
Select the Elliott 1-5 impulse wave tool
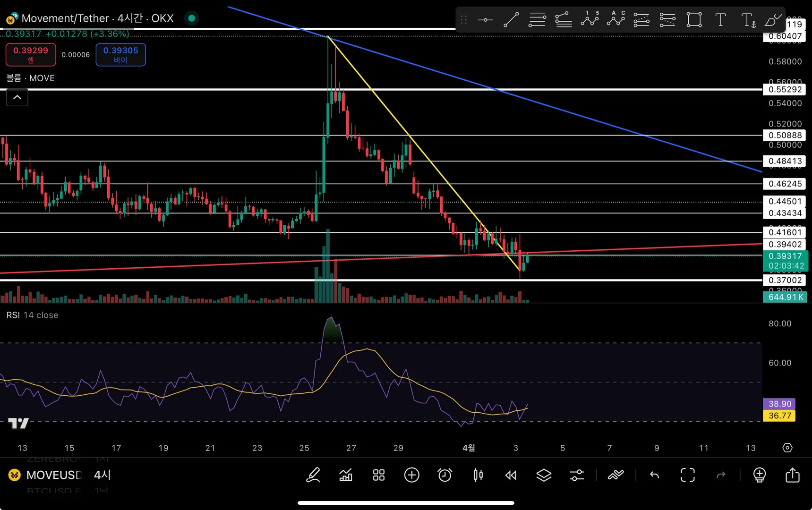pyautogui.click(x=590, y=19)
